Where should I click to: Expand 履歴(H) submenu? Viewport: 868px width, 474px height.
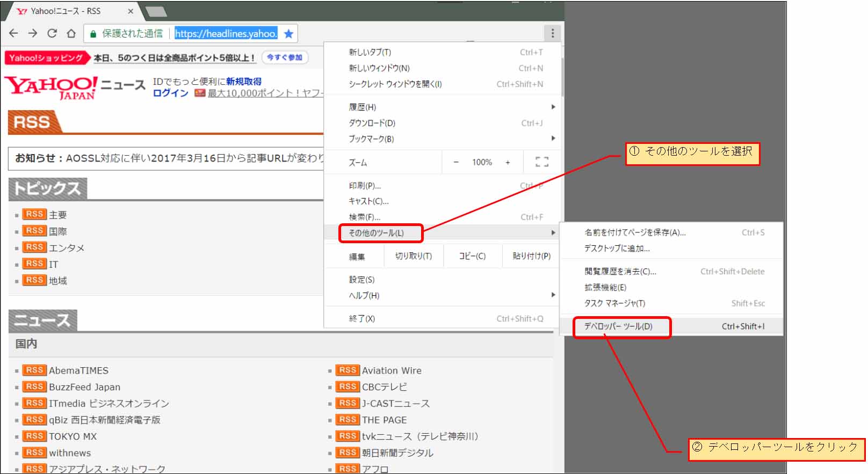pyautogui.click(x=443, y=107)
